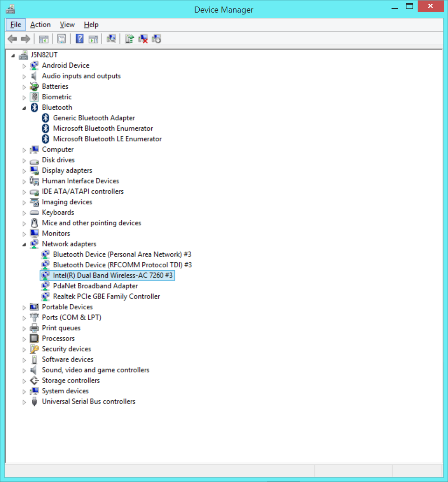Select the J5N82UT computer name

point(44,55)
